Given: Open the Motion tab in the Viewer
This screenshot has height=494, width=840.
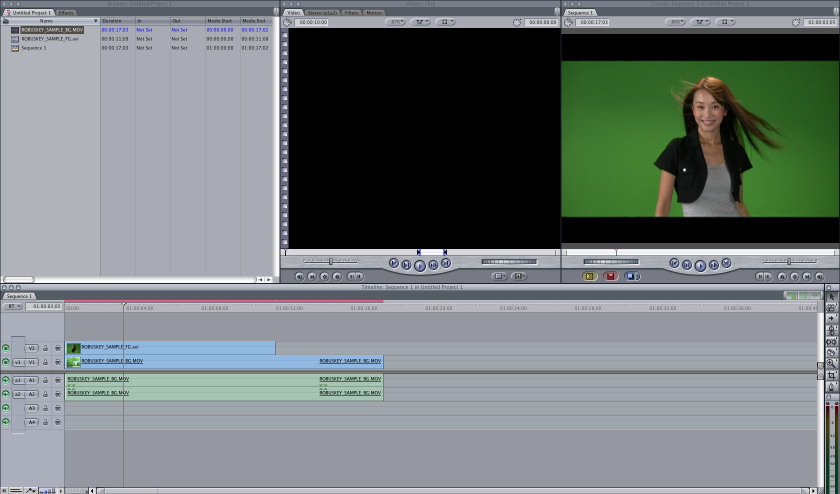Looking at the screenshot, I should 374,12.
